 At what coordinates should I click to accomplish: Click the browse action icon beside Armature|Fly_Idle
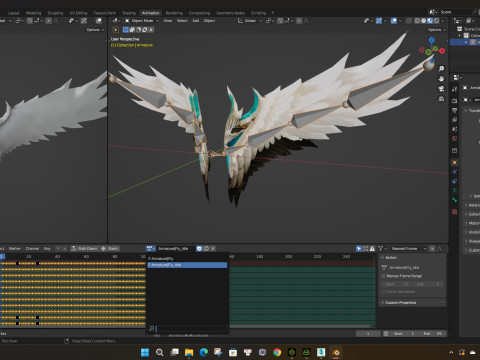(x=151, y=248)
